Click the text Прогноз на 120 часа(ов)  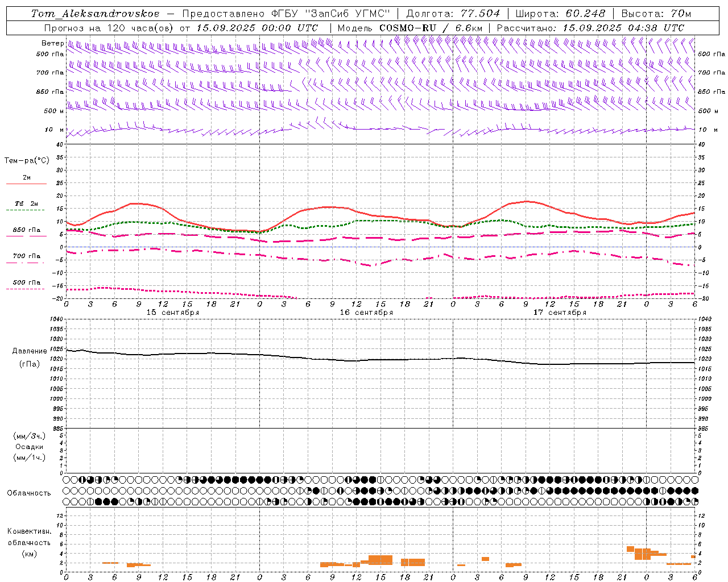pos(109,28)
